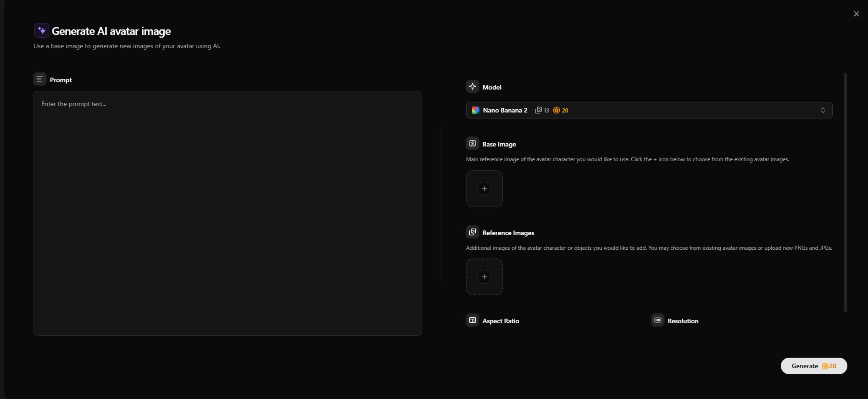
Task: Click the Base Image description text
Action: pyautogui.click(x=628, y=159)
